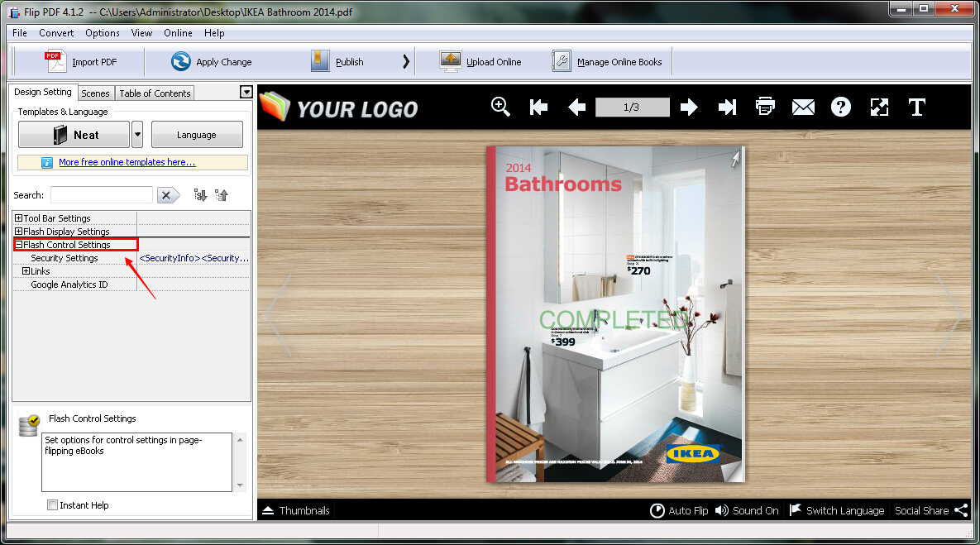Click Social Share
Screen dimensions: 980x545
(931, 510)
